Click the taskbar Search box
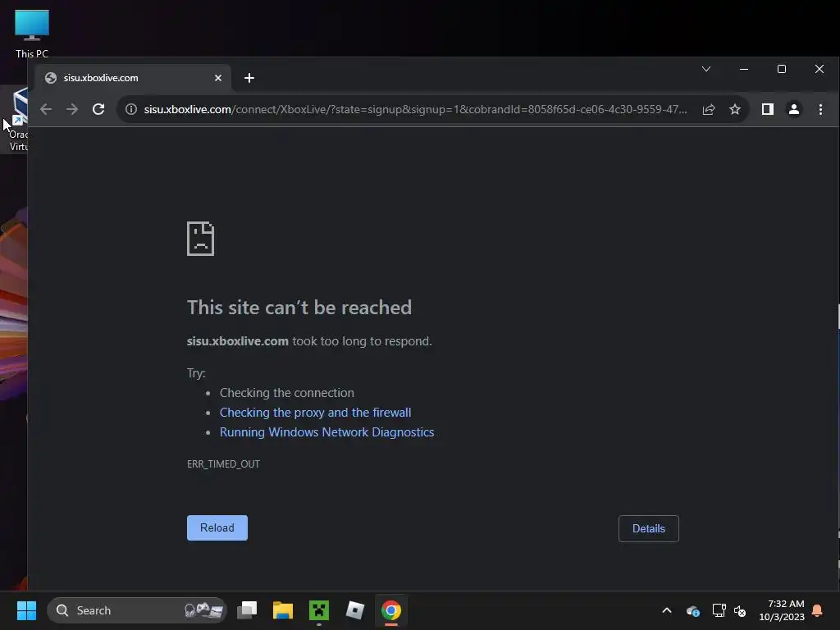 pos(137,610)
